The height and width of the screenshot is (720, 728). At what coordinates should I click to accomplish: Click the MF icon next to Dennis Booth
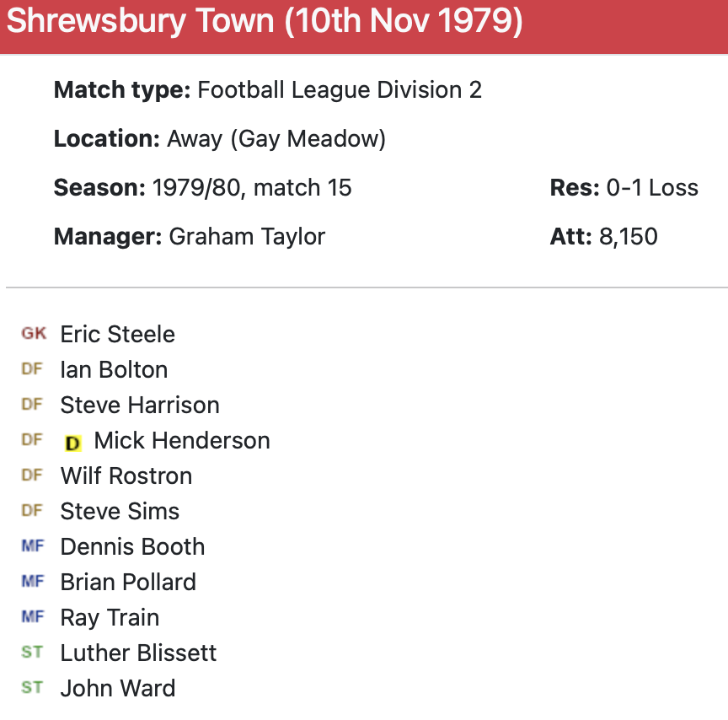(x=33, y=546)
